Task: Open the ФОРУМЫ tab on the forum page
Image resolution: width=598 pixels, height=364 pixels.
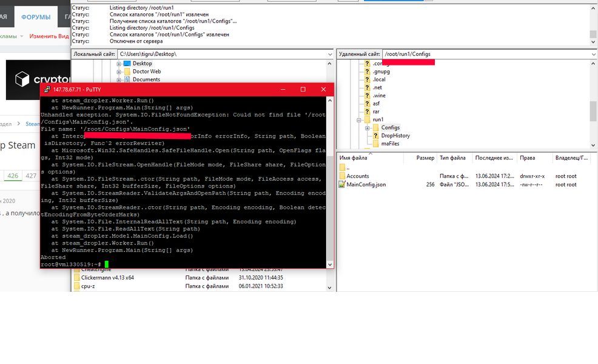Action: pyautogui.click(x=36, y=17)
